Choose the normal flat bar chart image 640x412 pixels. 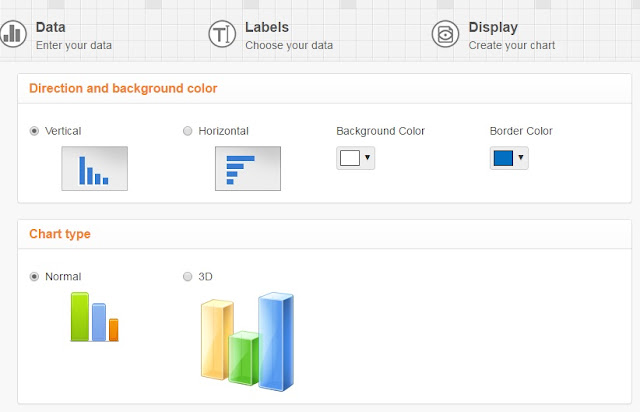(95, 316)
